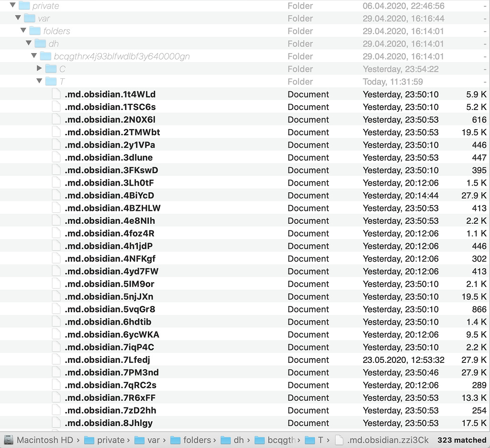Click the document icon next to .md.obsidian.1t4WLd
This screenshot has height=448, width=490.
[56, 94]
